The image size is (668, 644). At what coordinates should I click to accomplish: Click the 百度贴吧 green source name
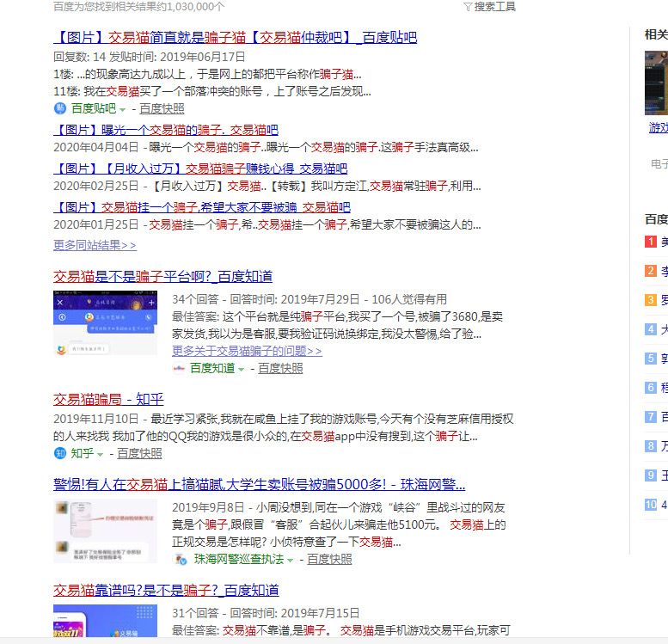tap(94, 108)
